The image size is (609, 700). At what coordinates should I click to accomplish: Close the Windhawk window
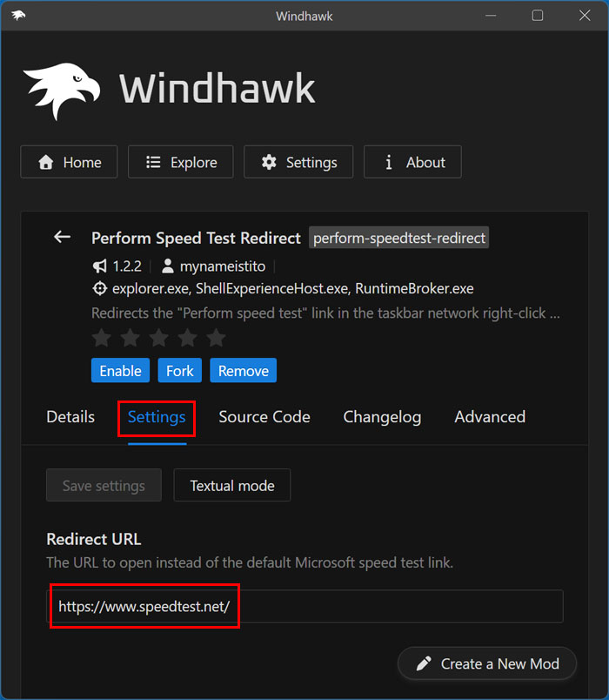[585, 16]
